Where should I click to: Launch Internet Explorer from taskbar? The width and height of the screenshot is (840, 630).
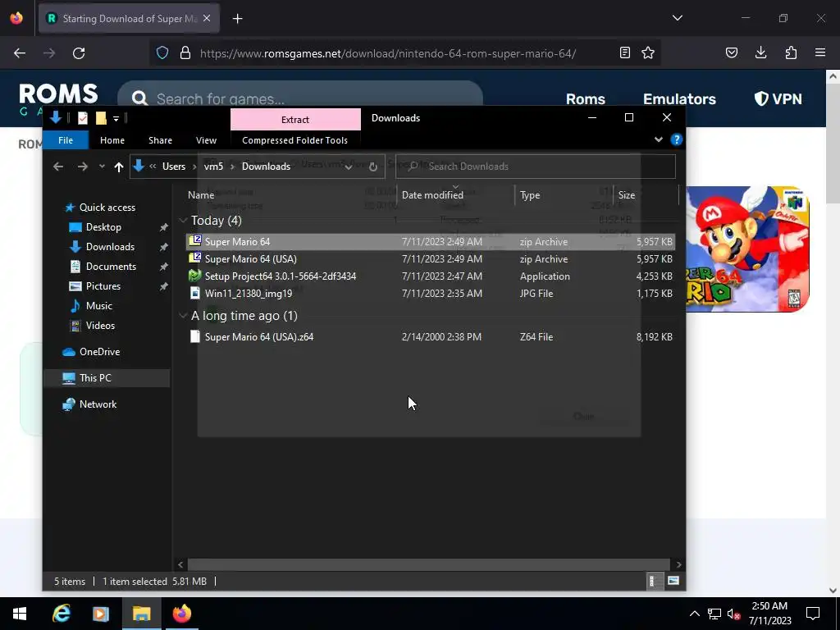point(61,614)
